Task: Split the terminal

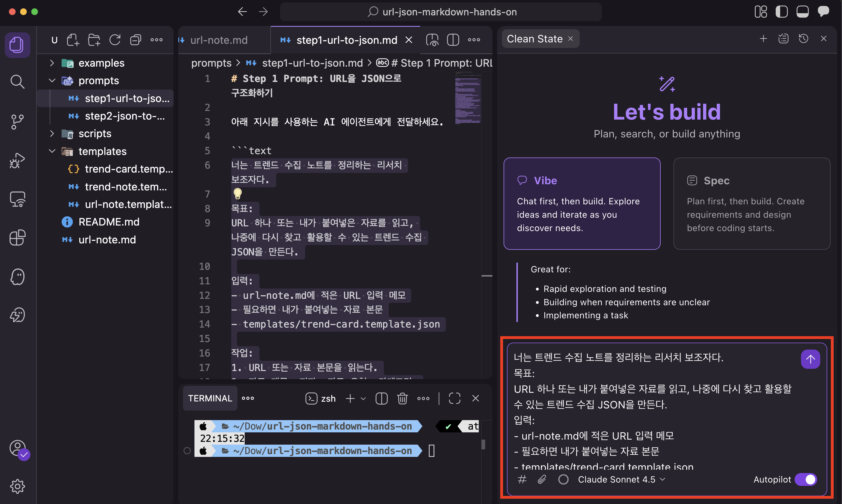Action: (381, 398)
